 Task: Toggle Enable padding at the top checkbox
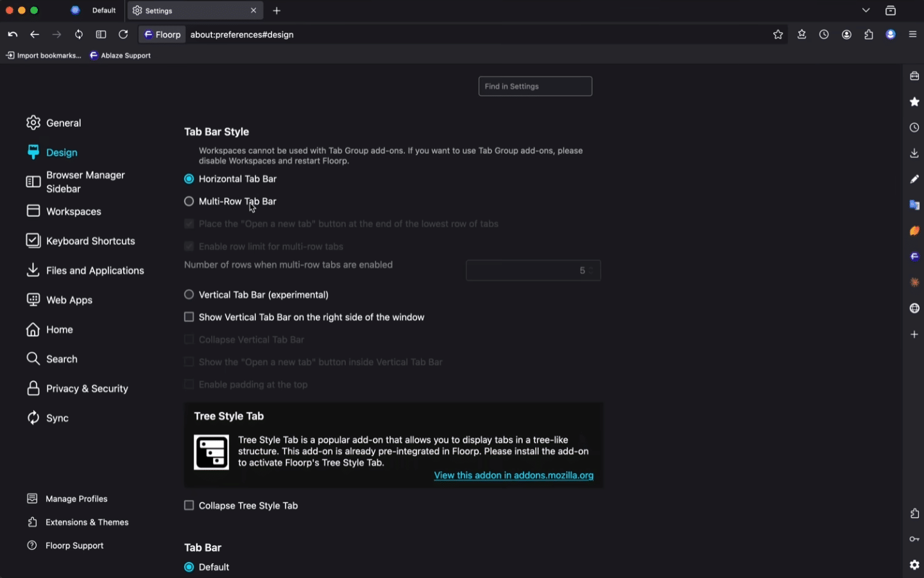click(x=189, y=384)
